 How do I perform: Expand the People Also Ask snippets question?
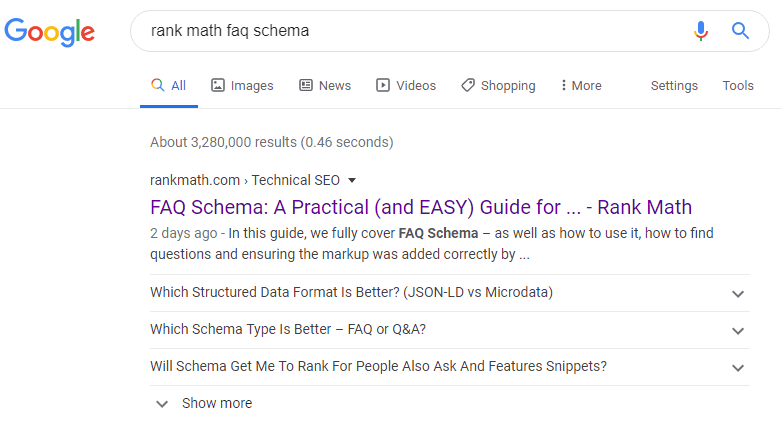(x=450, y=367)
